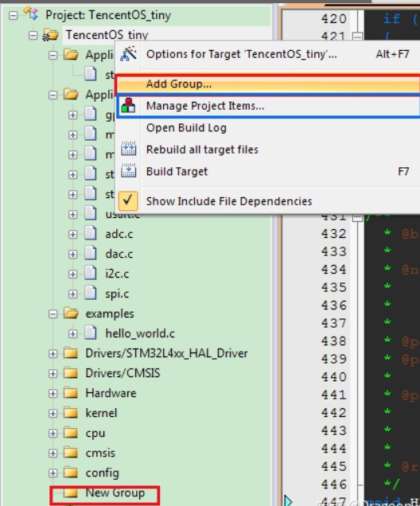Click the Manage Project Items cubes icon
Image resolution: width=420 pixels, height=506 pixels.
coord(128,106)
